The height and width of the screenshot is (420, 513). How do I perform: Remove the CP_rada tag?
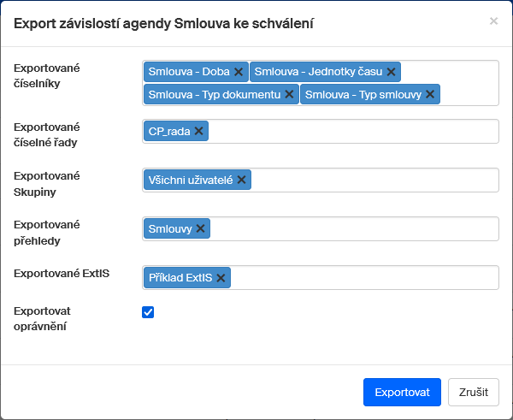pyautogui.click(x=198, y=131)
